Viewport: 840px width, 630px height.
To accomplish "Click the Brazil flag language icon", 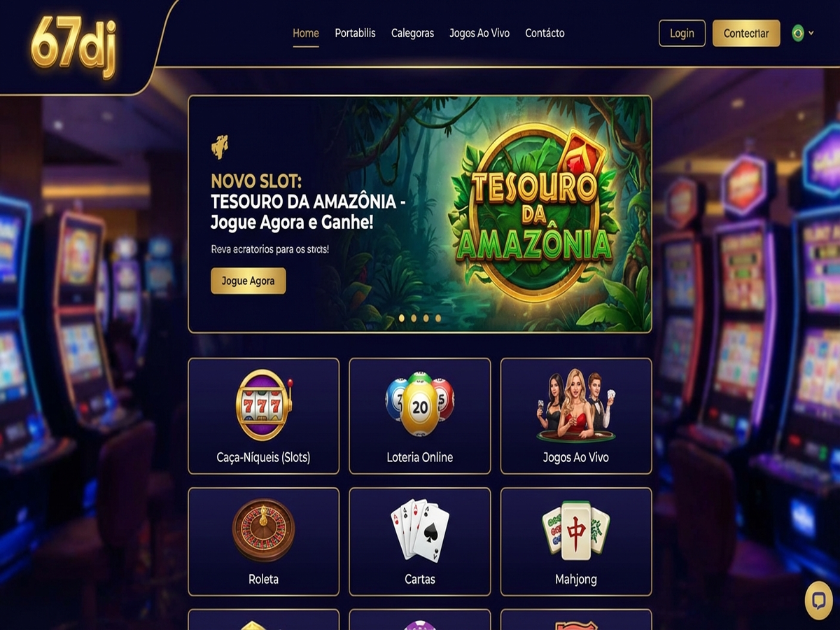I will click(x=797, y=33).
